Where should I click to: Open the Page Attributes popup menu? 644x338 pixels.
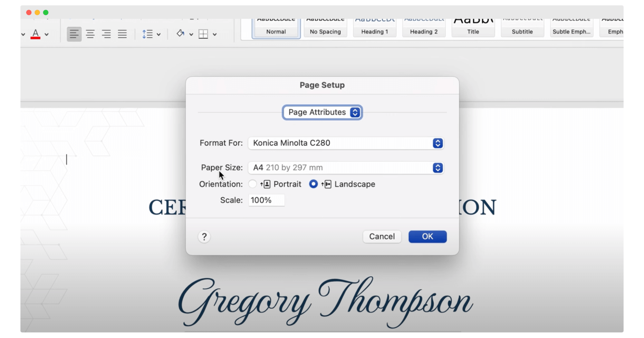pyautogui.click(x=322, y=112)
